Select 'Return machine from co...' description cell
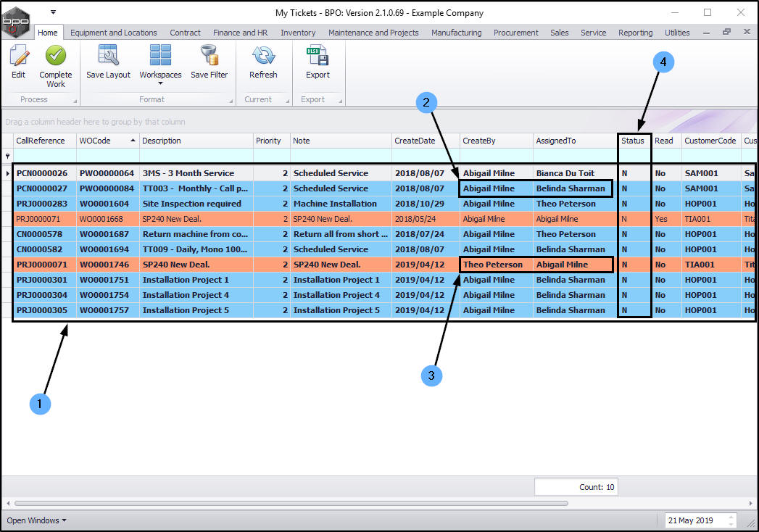This screenshot has height=532, width=759. pos(196,234)
